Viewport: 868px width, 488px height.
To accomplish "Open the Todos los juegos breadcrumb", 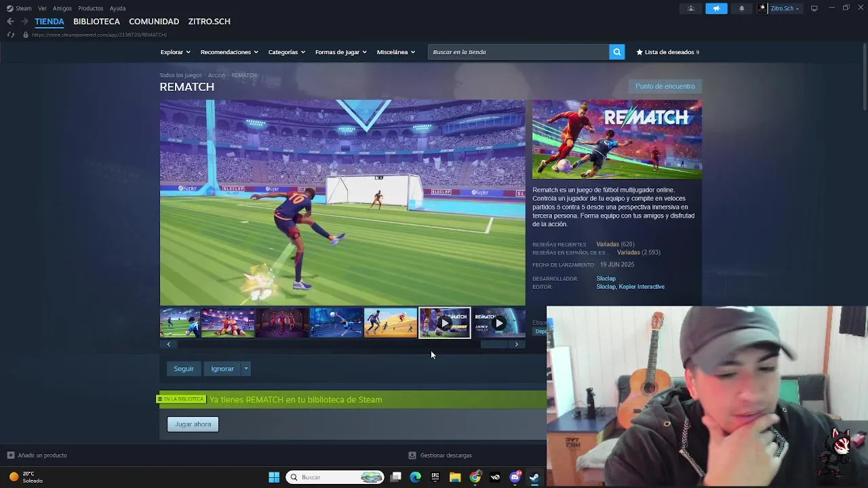I will 180,75.
